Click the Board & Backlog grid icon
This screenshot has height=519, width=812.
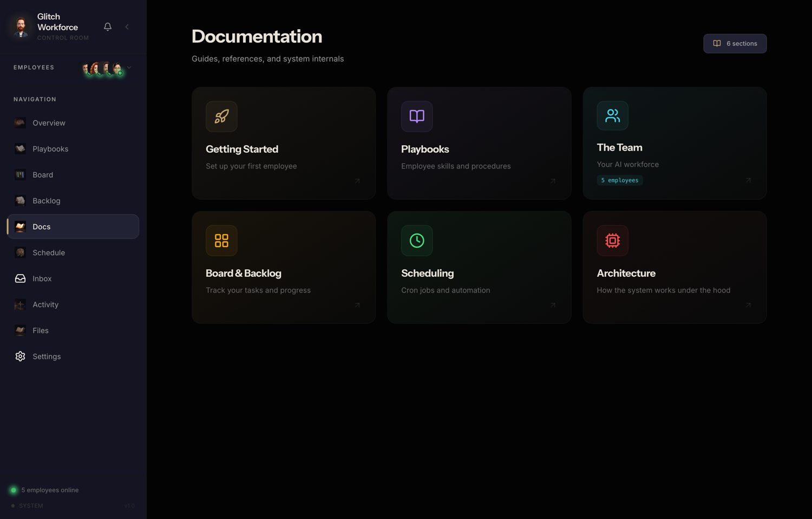click(221, 241)
